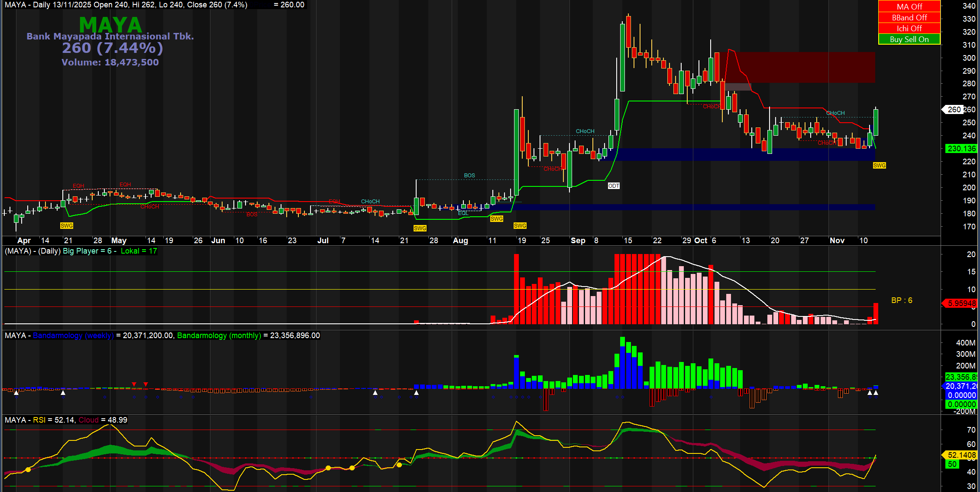Click the leftmost yellow SWG marker in April
The image size is (980, 492).
pyautogui.click(x=66, y=225)
